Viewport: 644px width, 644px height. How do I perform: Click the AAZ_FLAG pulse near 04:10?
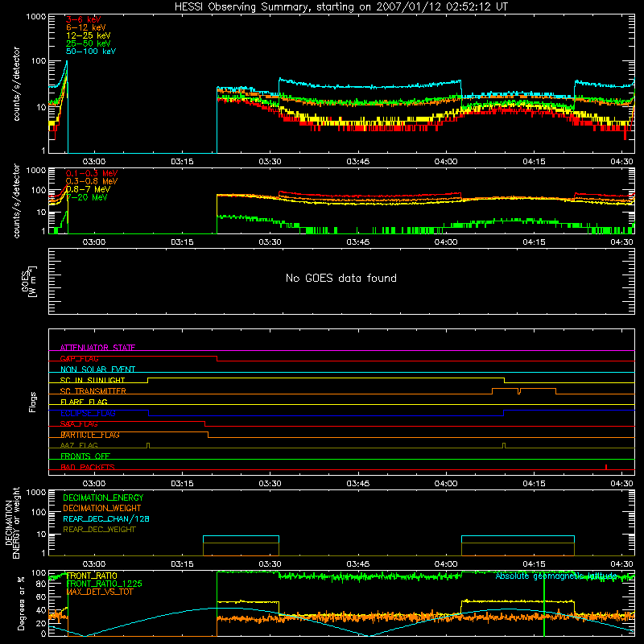point(504,446)
